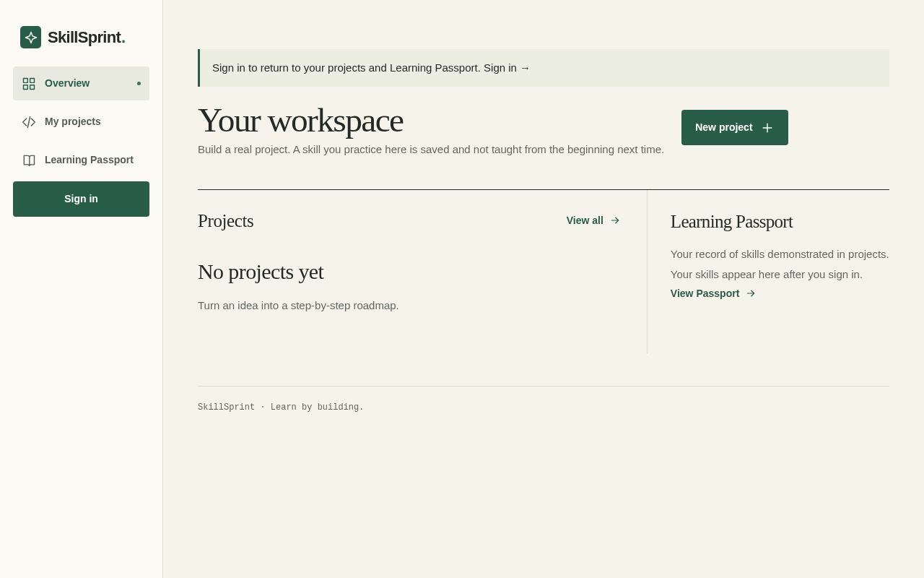
Task: Click the 'Build a real project' subtitle text
Action: [431, 150]
